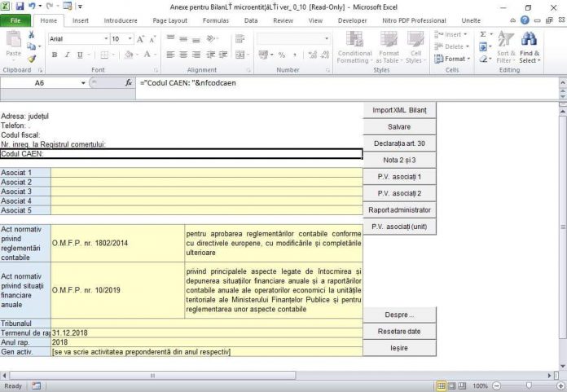This screenshot has height=392, width=567.
Task: Open Microsoft Excel Help question mark
Action: point(526,20)
